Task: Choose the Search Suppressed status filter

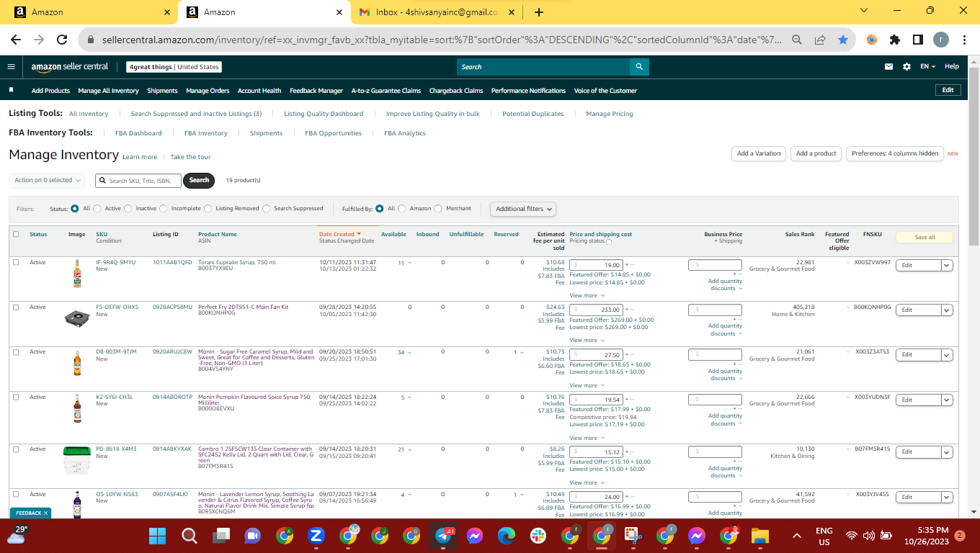Action: pyautogui.click(x=266, y=209)
